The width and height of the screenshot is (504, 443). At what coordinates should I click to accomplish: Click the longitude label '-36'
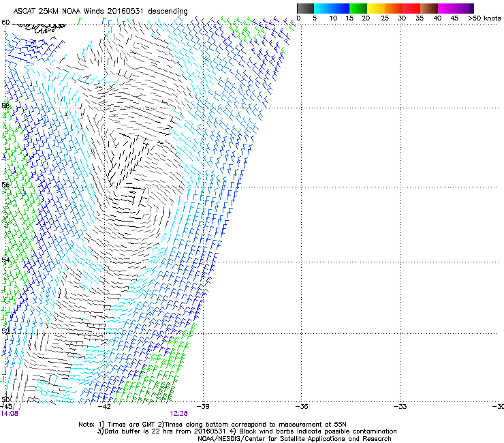coord(302,406)
